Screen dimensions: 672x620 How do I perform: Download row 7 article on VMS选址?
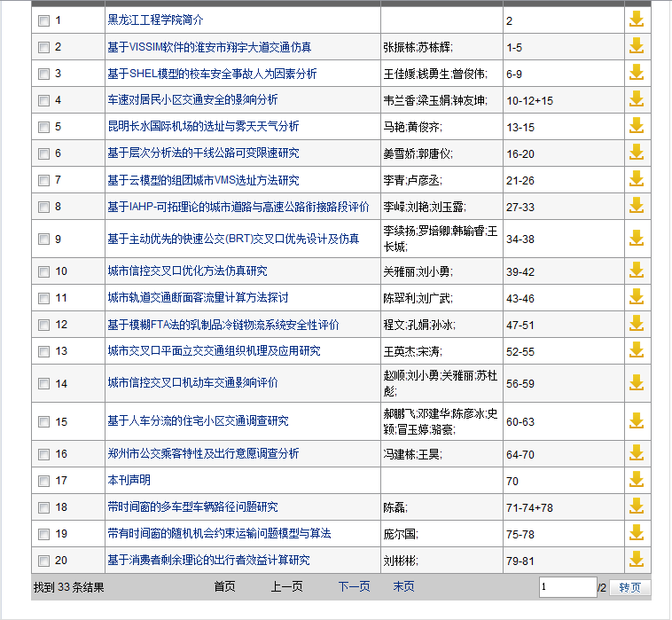click(x=637, y=179)
